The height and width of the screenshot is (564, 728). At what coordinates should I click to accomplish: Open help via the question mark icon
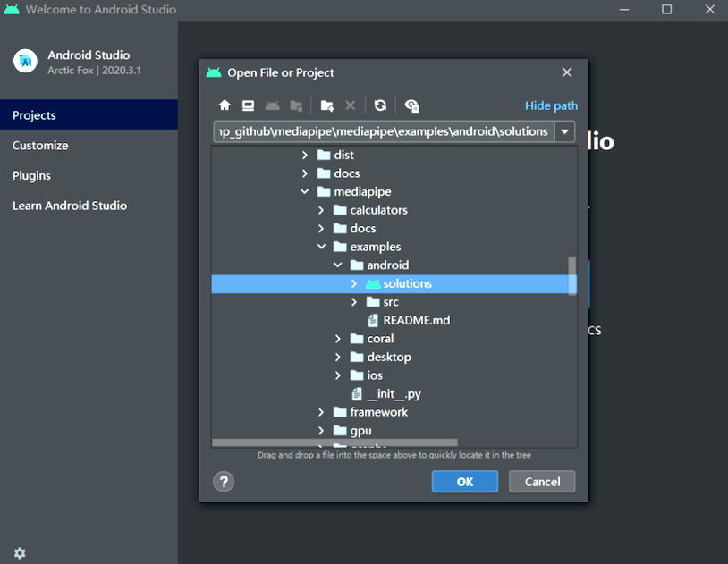click(x=223, y=482)
